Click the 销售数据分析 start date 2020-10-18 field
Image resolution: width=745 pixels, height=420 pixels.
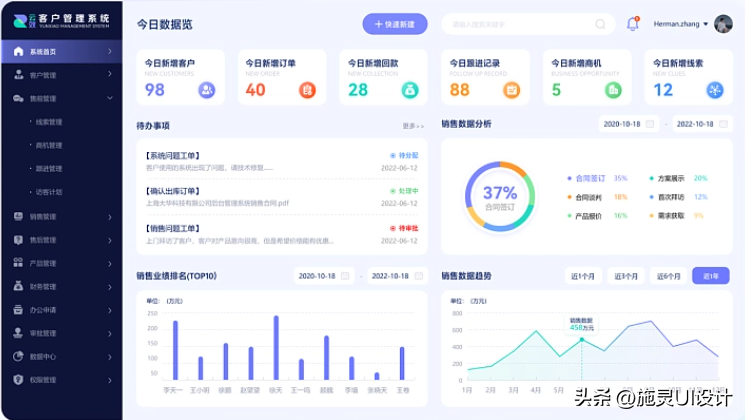point(629,124)
